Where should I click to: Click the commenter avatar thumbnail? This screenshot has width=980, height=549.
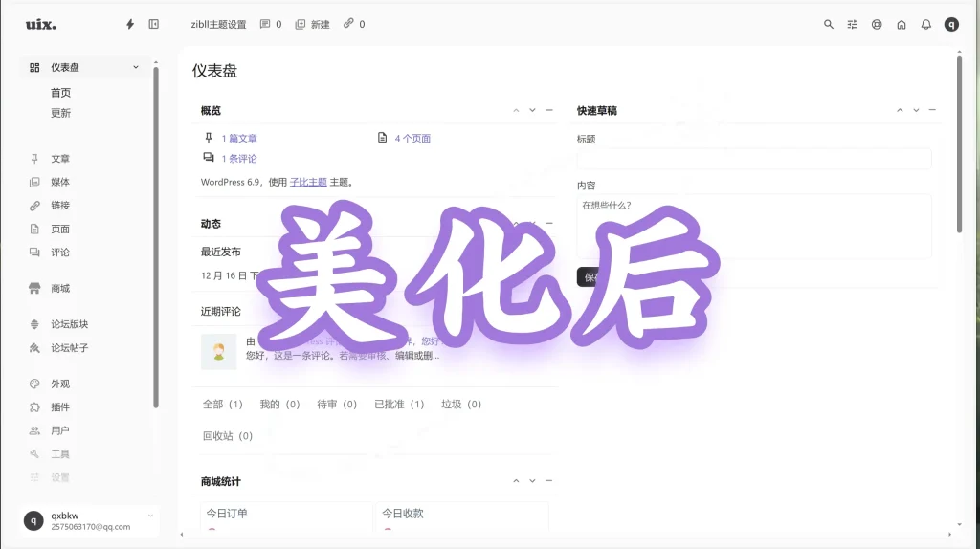pyautogui.click(x=219, y=352)
